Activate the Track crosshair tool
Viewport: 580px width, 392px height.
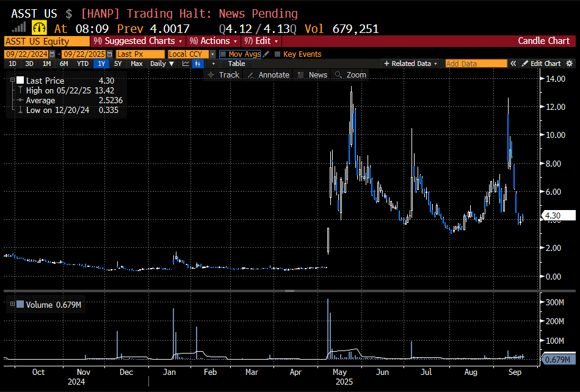pos(223,74)
